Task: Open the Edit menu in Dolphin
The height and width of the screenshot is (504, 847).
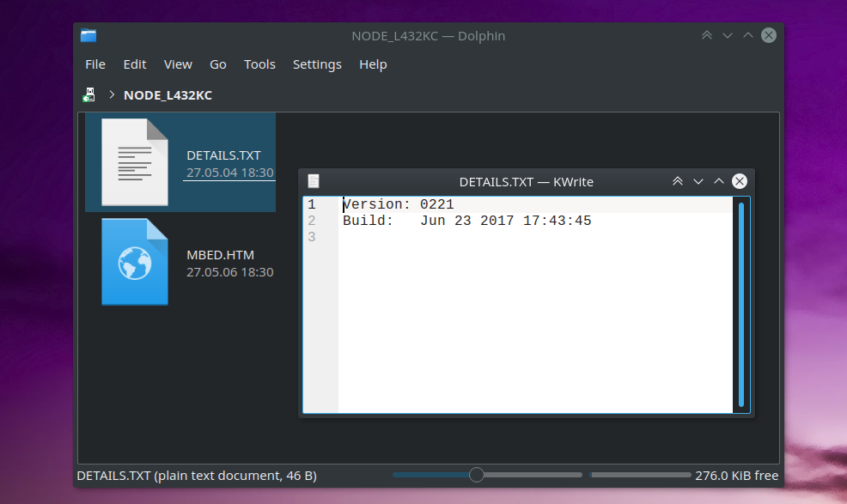Action: (135, 64)
